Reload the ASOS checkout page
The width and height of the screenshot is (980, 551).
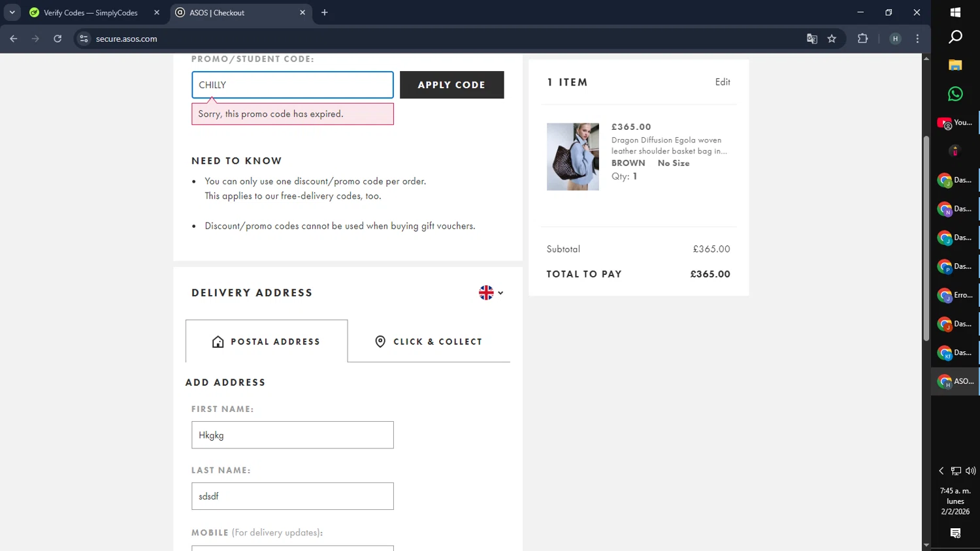[57, 39]
